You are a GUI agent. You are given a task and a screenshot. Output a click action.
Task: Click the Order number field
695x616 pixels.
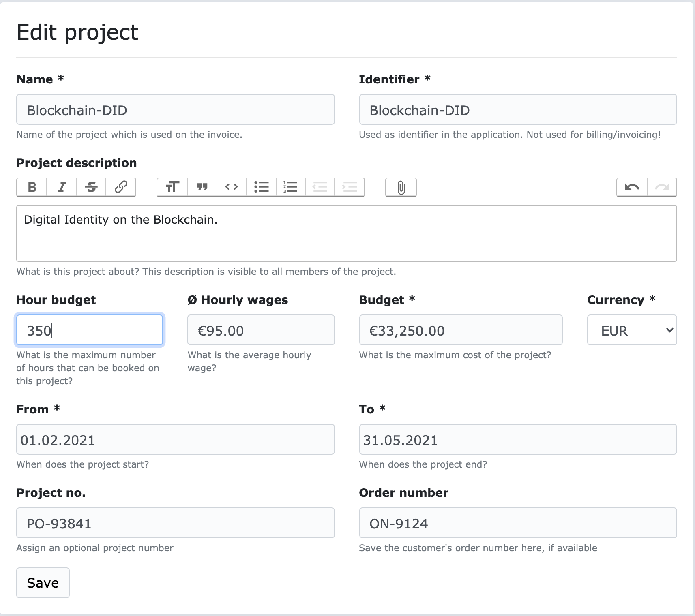[518, 523]
